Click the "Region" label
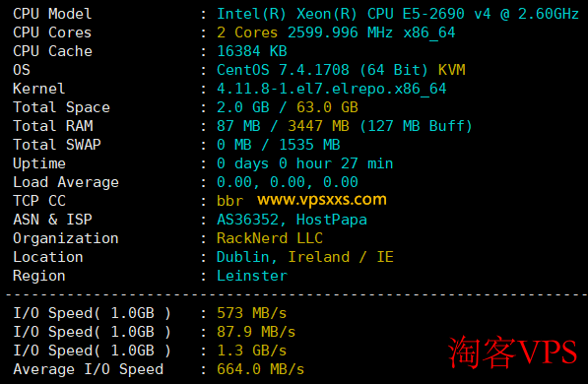 tap(39, 277)
